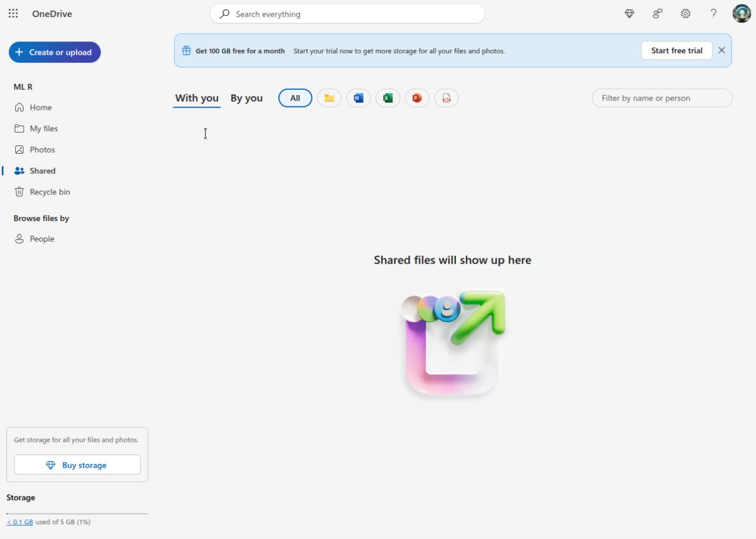Open the Settings gear
This screenshot has width=756, height=539.
coord(685,14)
